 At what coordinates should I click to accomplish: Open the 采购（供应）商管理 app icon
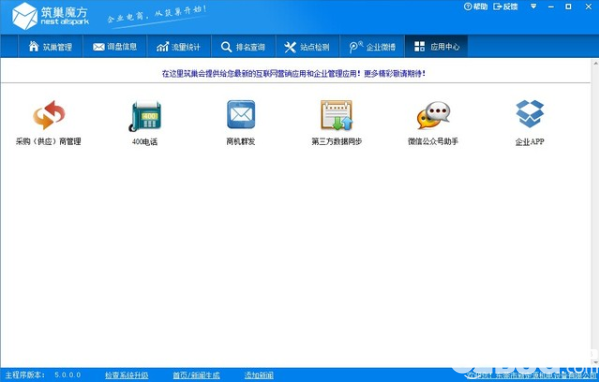click(x=49, y=115)
